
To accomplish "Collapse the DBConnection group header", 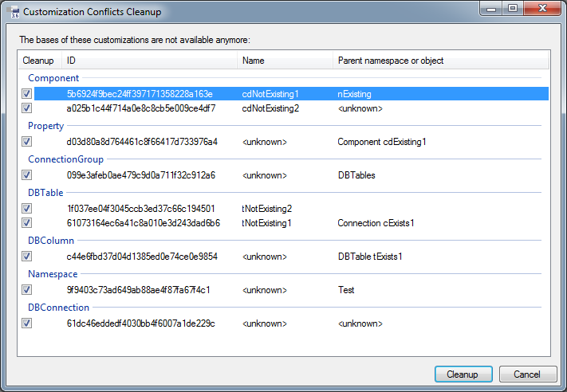I will (x=58, y=308).
